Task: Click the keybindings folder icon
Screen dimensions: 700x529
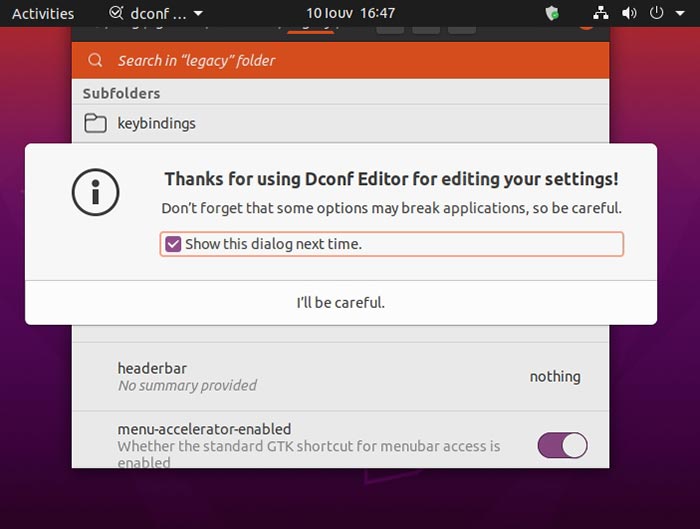Action: coord(95,123)
